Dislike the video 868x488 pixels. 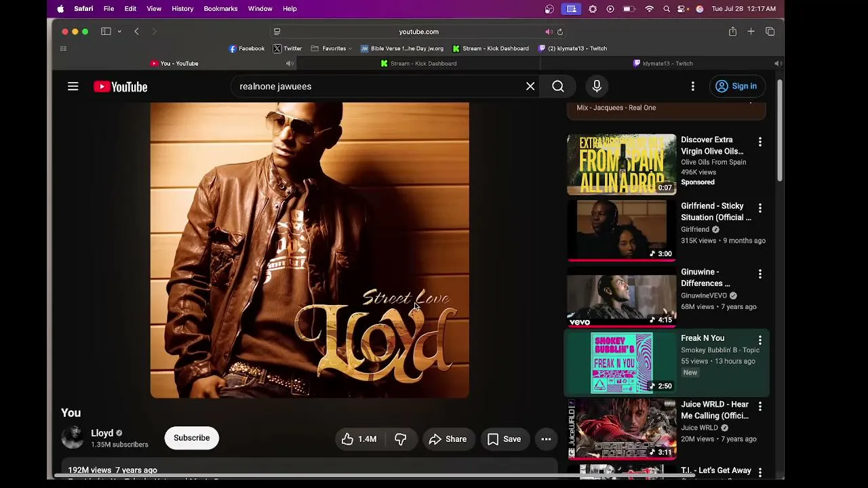(x=401, y=439)
